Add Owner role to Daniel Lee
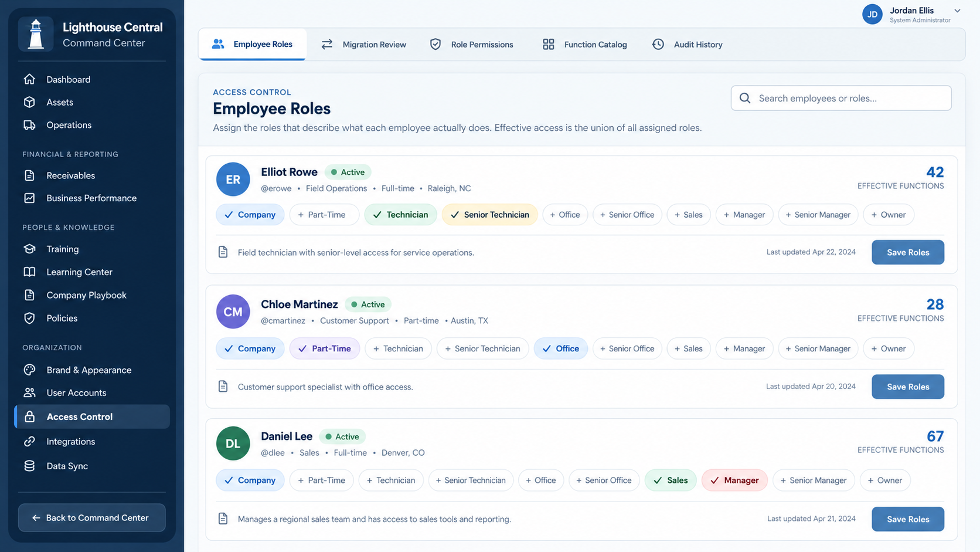 [x=885, y=480]
